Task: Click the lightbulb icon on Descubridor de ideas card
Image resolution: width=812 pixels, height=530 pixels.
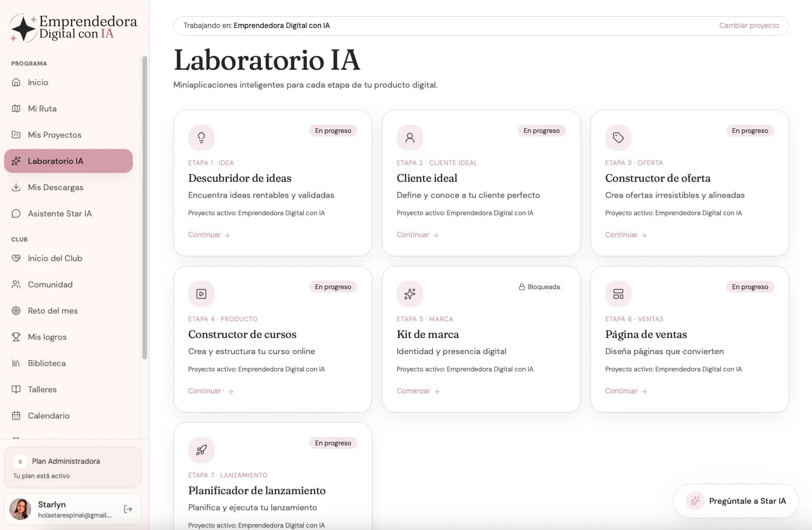Action: (201, 138)
